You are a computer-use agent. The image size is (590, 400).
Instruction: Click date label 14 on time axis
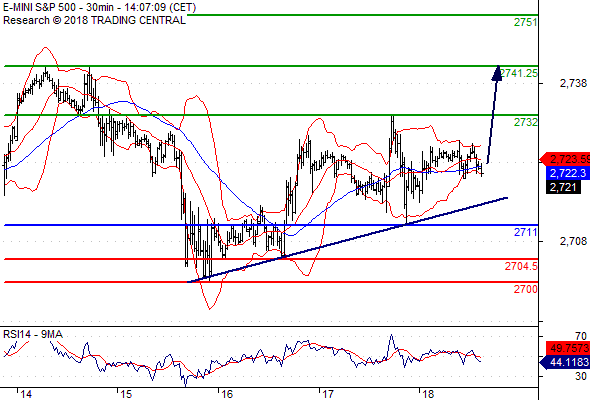(26, 394)
